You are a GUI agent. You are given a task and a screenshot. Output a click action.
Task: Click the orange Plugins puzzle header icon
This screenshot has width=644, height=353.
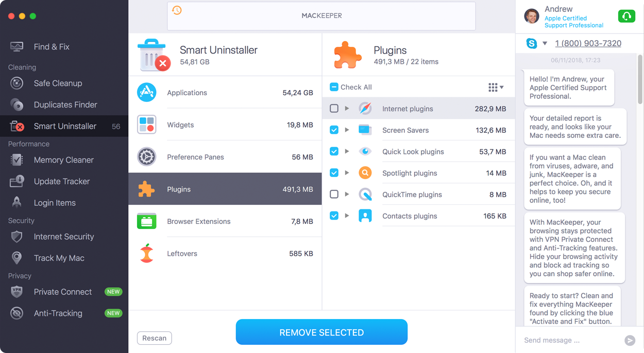click(x=348, y=55)
